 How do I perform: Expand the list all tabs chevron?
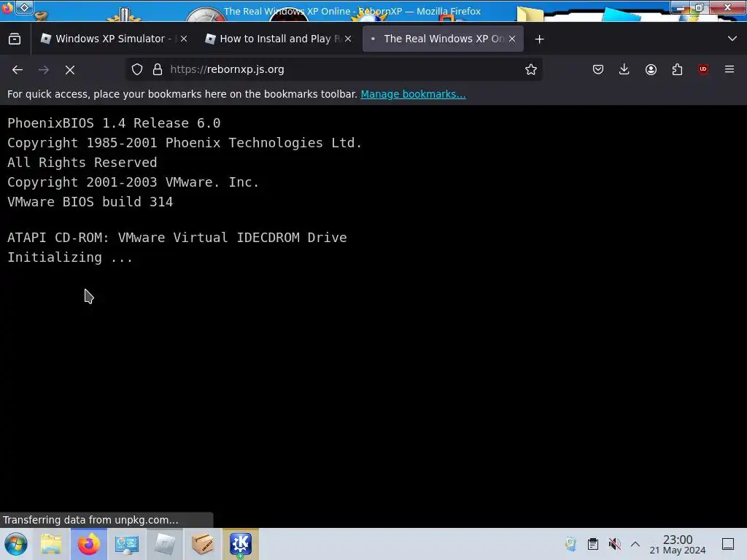tap(732, 39)
